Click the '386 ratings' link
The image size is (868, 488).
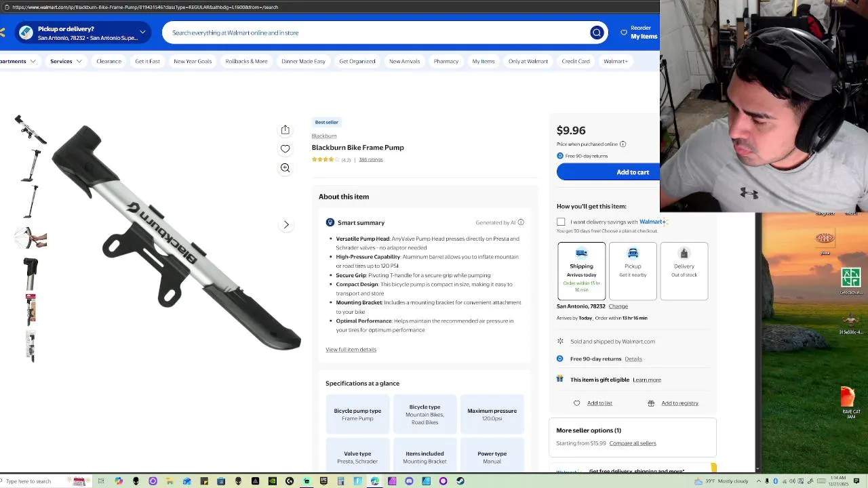pyautogui.click(x=371, y=160)
